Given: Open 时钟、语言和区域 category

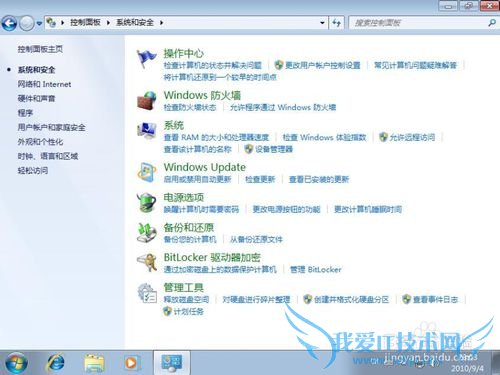Looking at the screenshot, I should coord(48,156).
